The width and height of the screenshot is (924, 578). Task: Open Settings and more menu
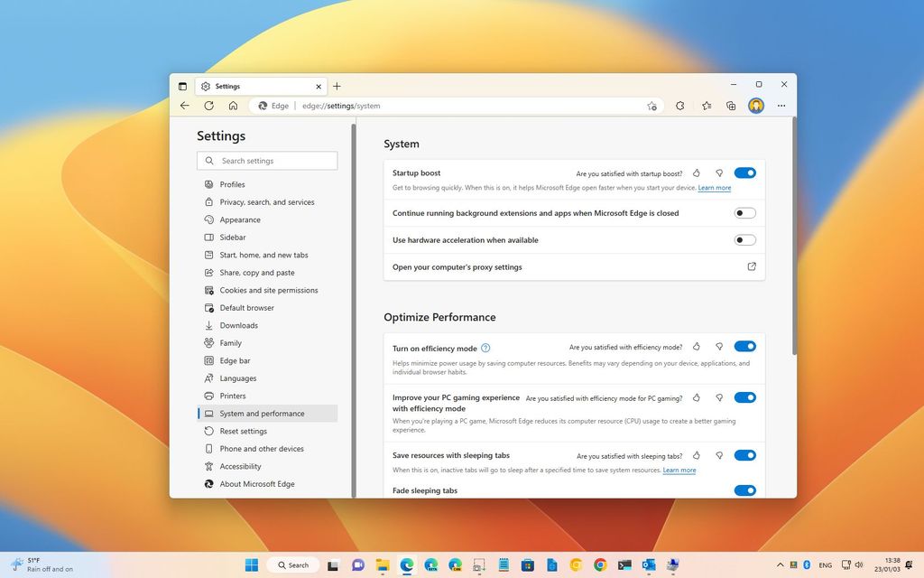pos(781,106)
